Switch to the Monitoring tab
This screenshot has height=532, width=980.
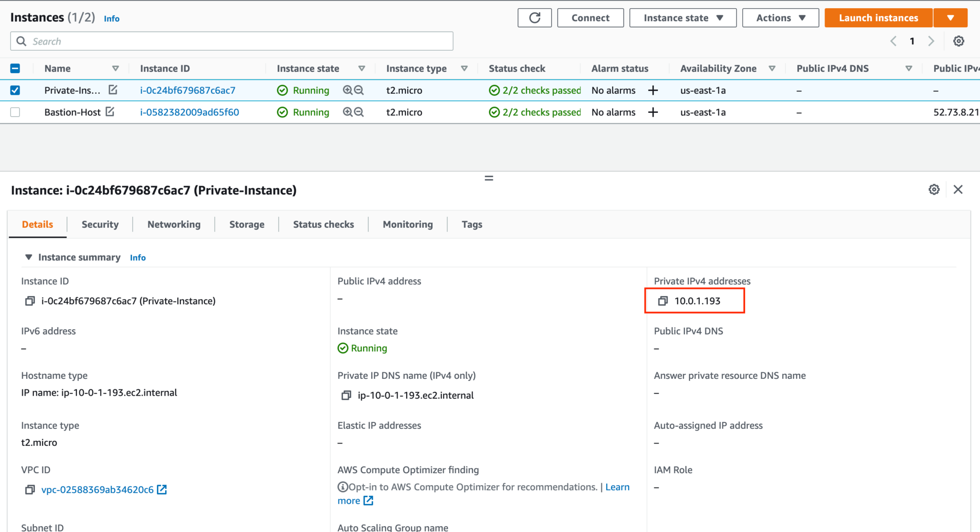(x=407, y=224)
